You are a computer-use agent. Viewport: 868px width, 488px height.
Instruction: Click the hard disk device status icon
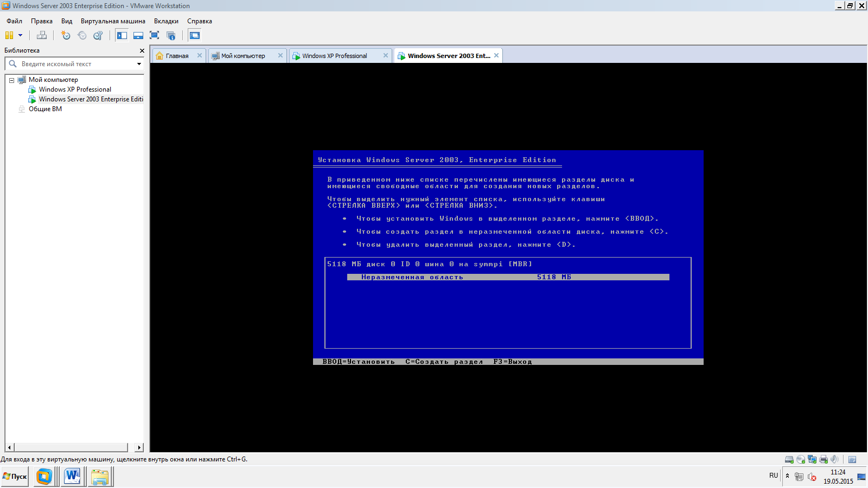pos(789,459)
